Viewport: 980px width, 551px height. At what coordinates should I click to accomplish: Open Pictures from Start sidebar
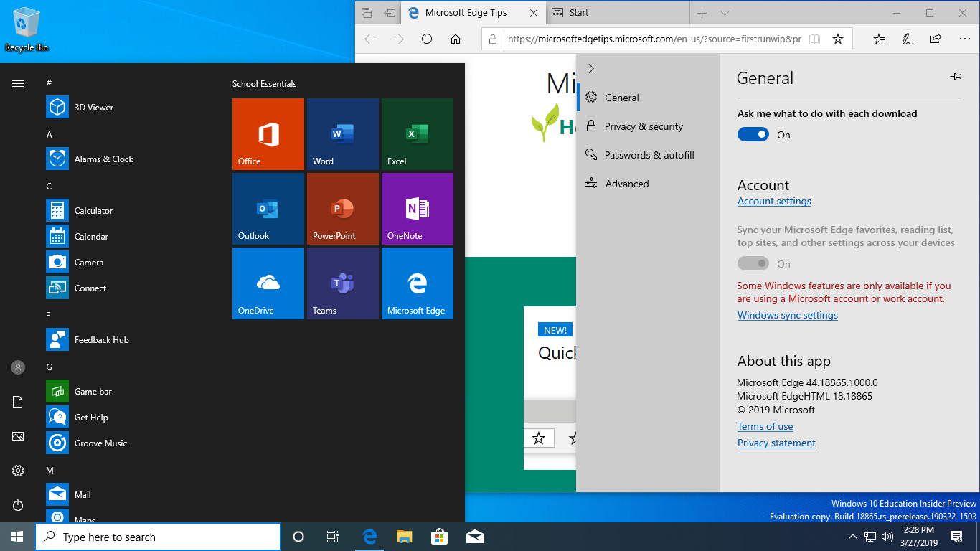pyautogui.click(x=18, y=436)
